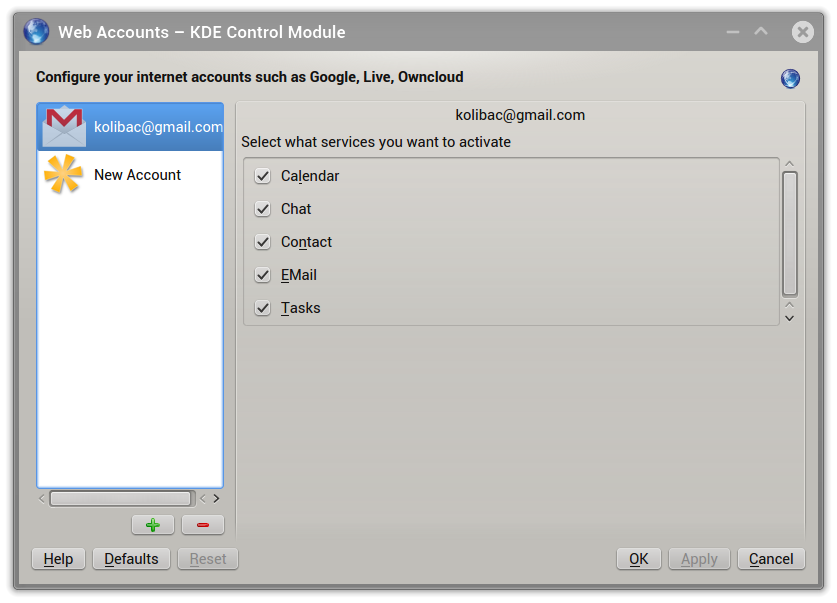
Task: Click the Defaults button
Action: pyautogui.click(x=131, y=559)
